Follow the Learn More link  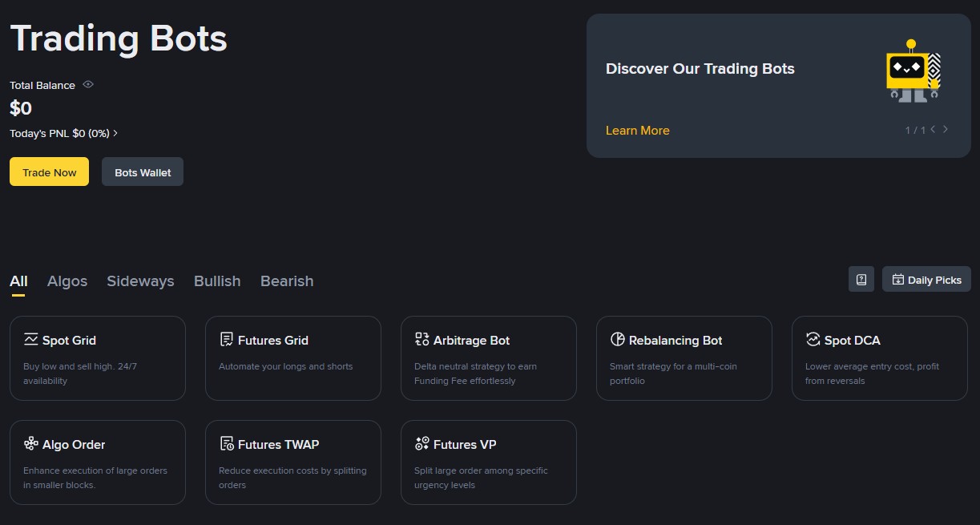point(637,131)
